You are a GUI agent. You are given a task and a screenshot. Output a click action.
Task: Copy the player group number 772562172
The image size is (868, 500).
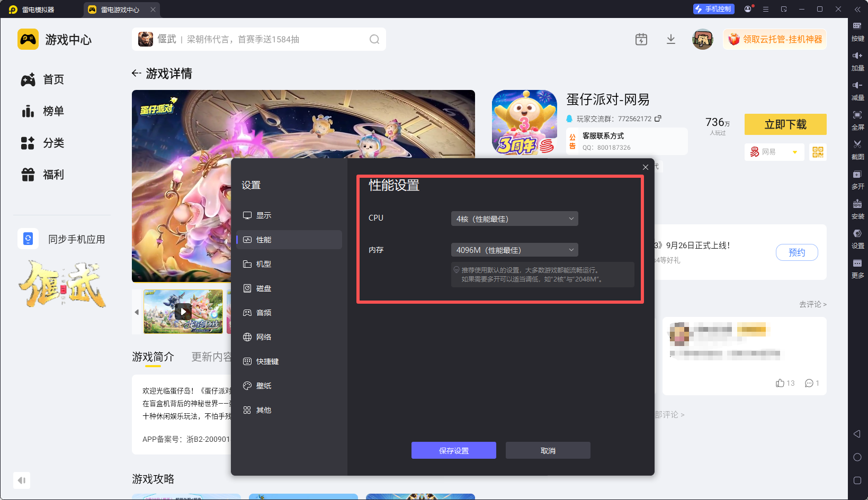[658, 119]
